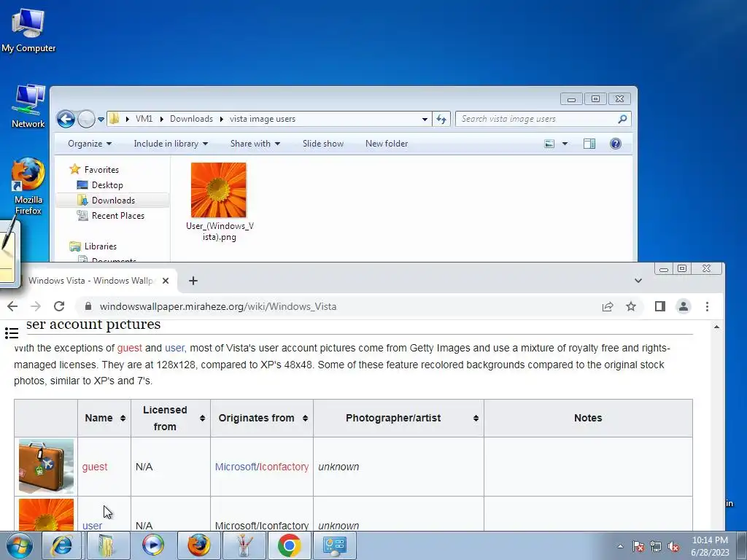
Task: Open the Organize menu
Action: pyautogui.click(x=90, y=144)
